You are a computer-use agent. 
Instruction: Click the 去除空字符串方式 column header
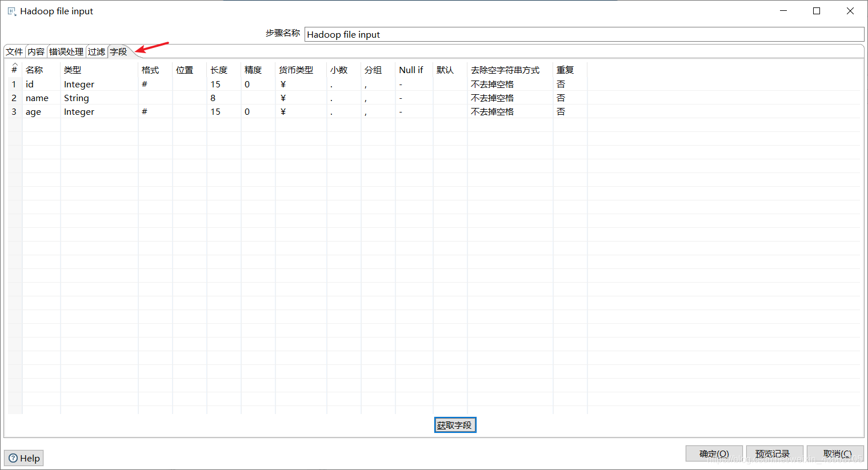tap(510, 70)
